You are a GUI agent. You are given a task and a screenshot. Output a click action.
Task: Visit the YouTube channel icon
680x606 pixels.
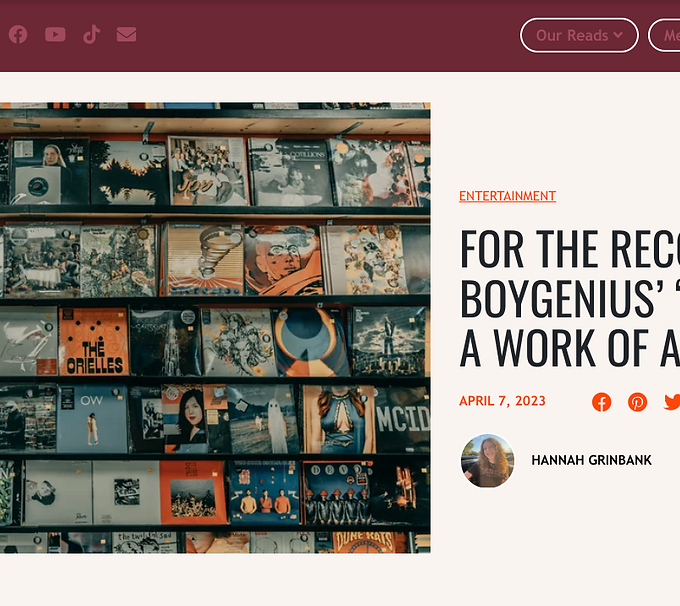(x=55, y=34)
